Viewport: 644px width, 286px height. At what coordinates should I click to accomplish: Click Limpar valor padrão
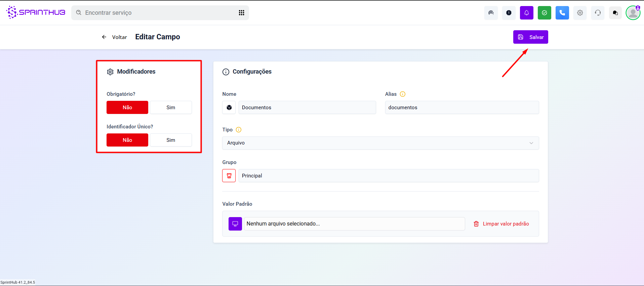(501, 224)
